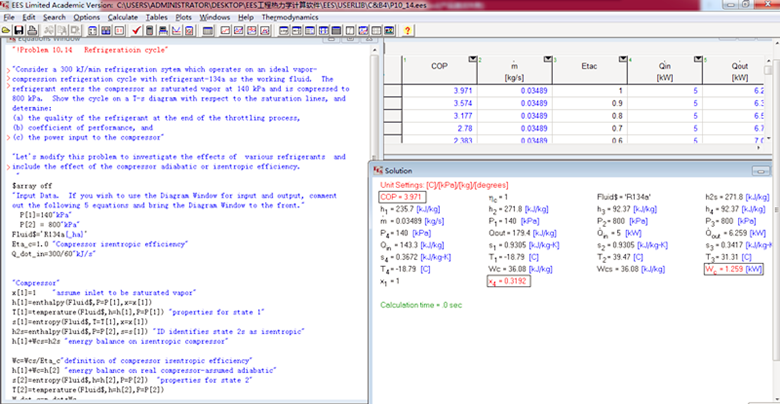Open the Function Information toolbar icon
This screenshot has width=780, height=404.
(x=106, y=30)
